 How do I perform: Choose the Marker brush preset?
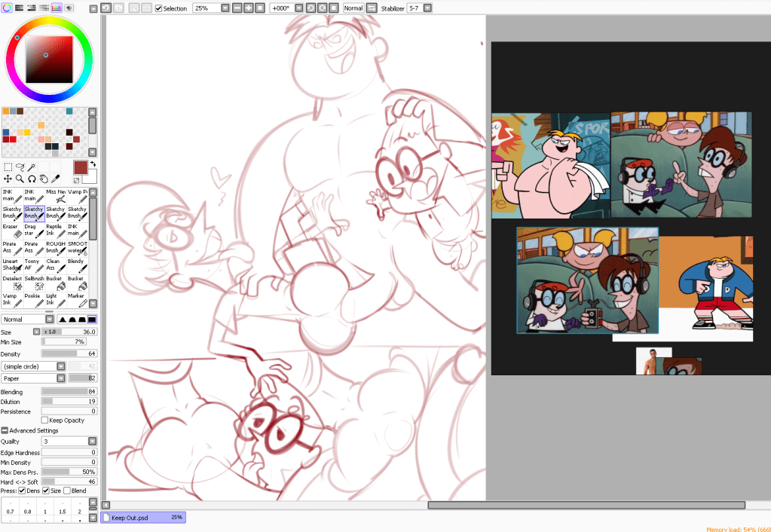[77, 298]
